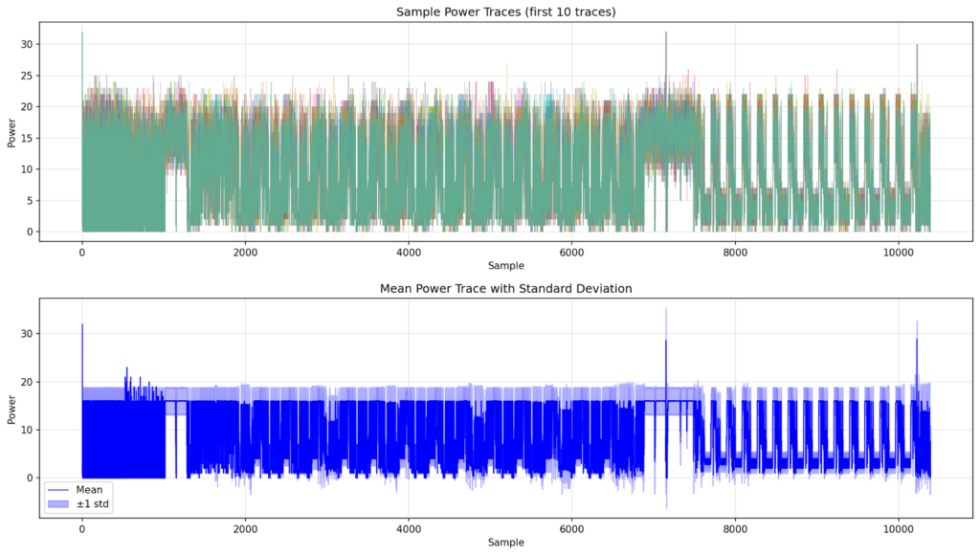Click the 'Sample Power Traces' plot title
Image resolution: width=980 pixels, height=555 pixels.
point(505,11)
